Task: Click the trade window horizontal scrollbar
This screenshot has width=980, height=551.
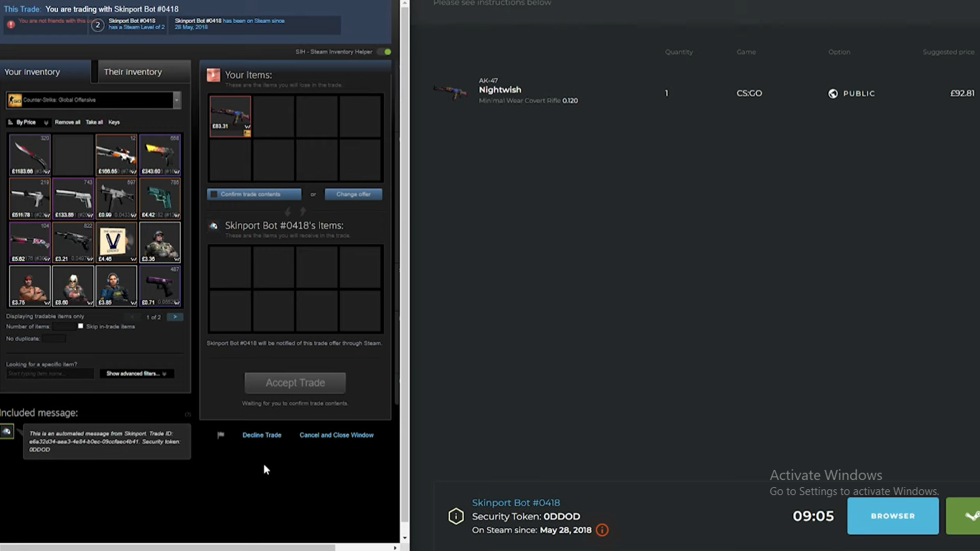Action: [166, 547]
